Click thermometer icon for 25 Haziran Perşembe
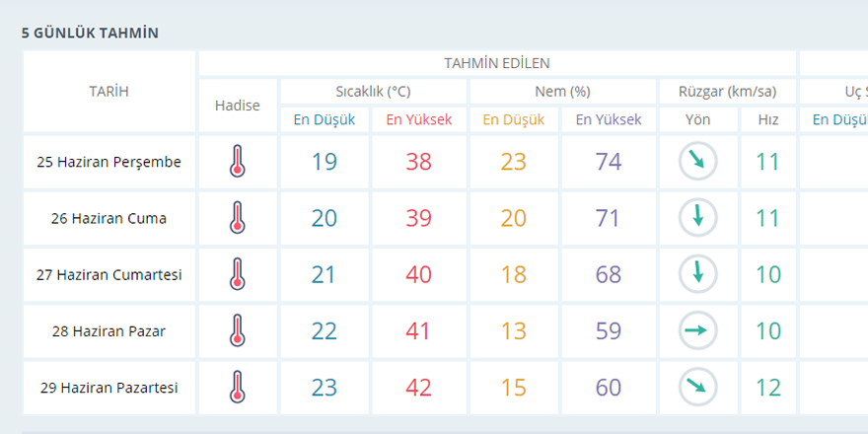Image resolution: width=868 pixels, height=434 pixels. (x=238, y=161)
